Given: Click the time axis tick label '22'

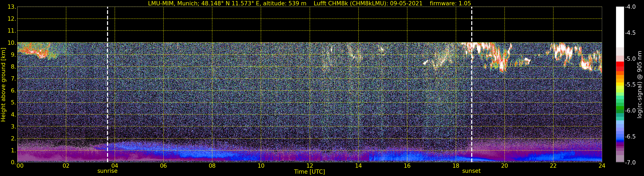Looking at the screenshot, I should tap(553, 166).
